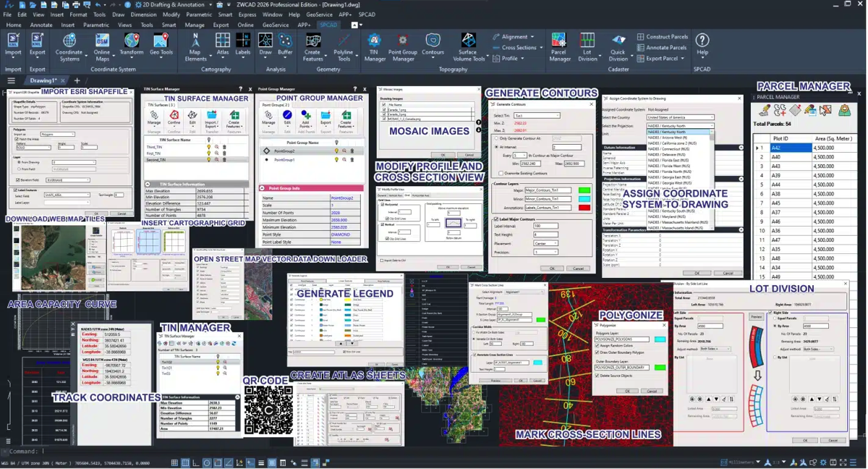
Task: Pick cyan Minor contour color swatch
Action: (584, 199)
